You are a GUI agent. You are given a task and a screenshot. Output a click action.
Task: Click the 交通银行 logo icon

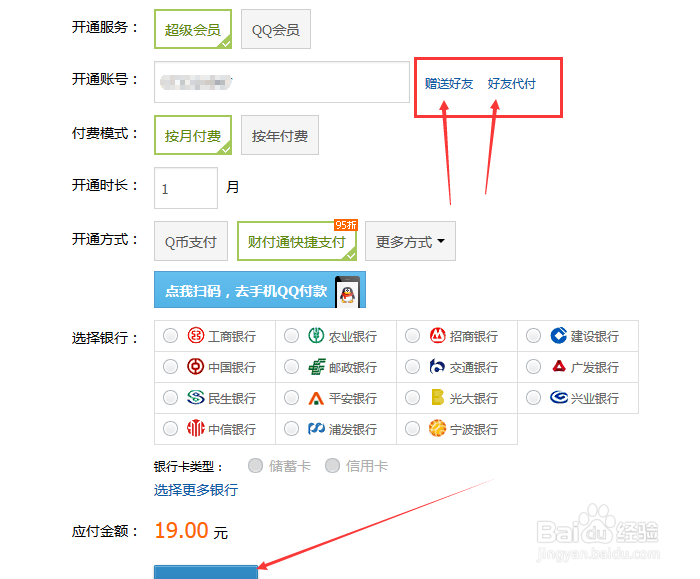click(x=437, y=367)
